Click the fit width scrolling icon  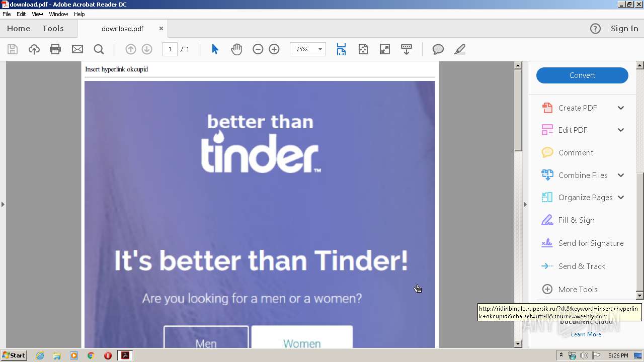tap(341, 49)
